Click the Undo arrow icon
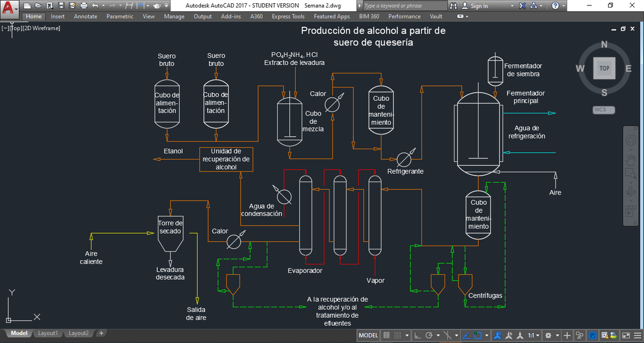This screenshot has width=644, height=343. [x=95, y=5]
